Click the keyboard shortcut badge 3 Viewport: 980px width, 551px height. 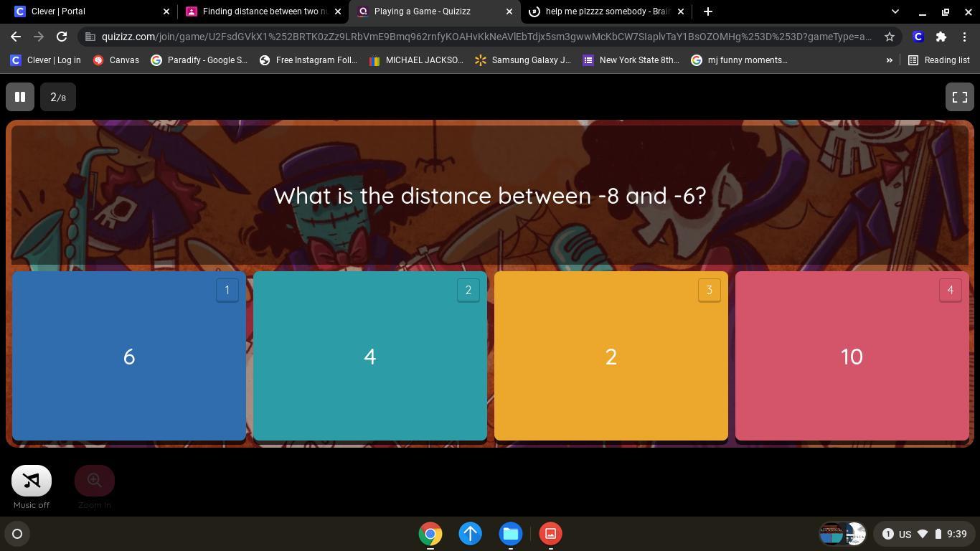[710, 290]
